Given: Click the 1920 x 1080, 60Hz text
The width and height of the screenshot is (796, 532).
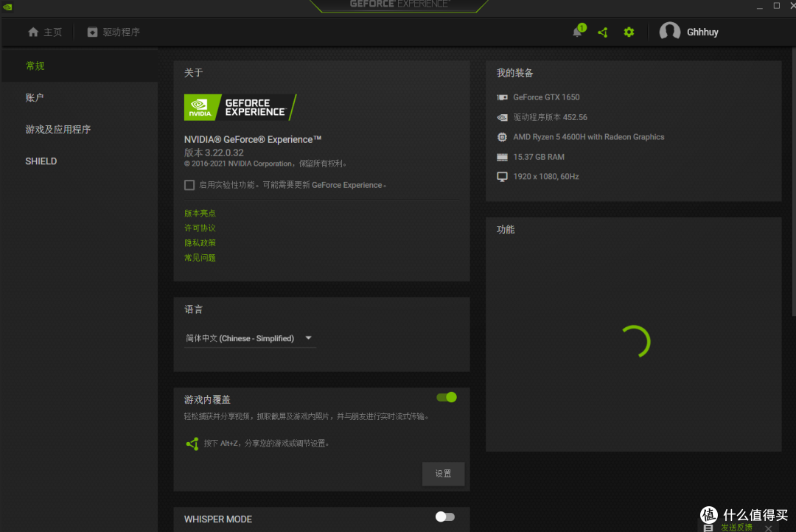Looking at the screenshot, I should click(546, 177).
